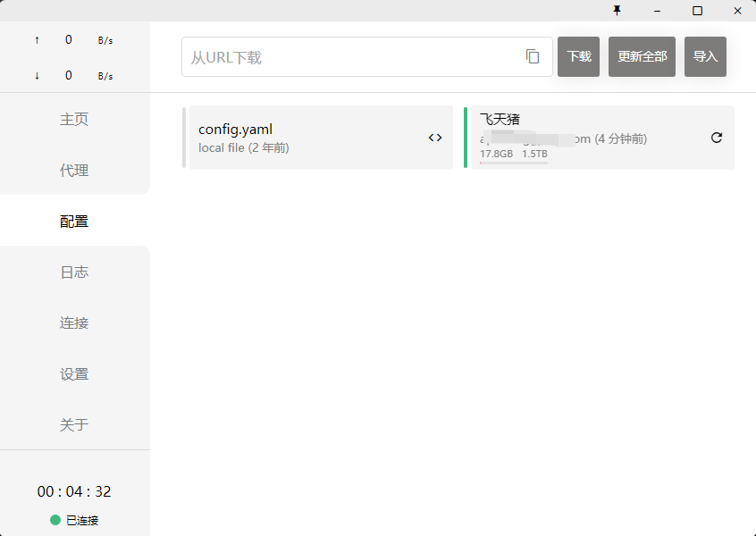This screenshot has width=756, height=536.
Task: Click the 更新全部 button
Action: (x=642, y=56)
